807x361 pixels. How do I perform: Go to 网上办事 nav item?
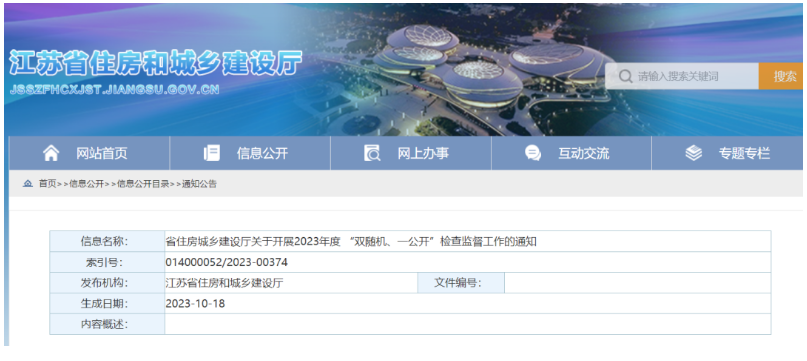pos(411,153)
